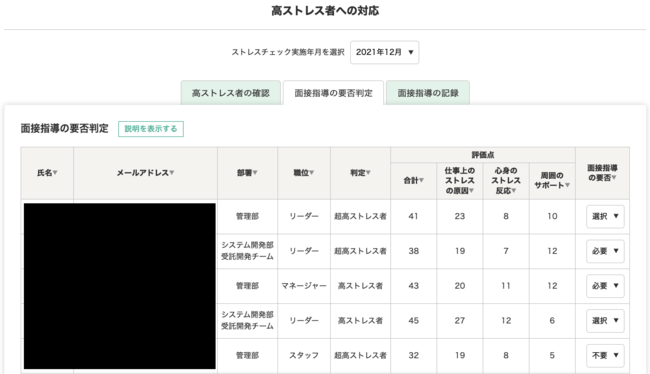Sort by 心身のストレス反応 arrow icon
650x374 pixels.
(x=514, y=191)
